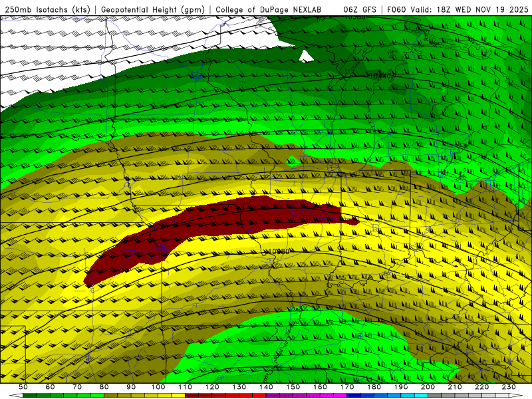Click the '10440' height contour label
The width and height of the screenshot is (532, 399).
(379, 76)
